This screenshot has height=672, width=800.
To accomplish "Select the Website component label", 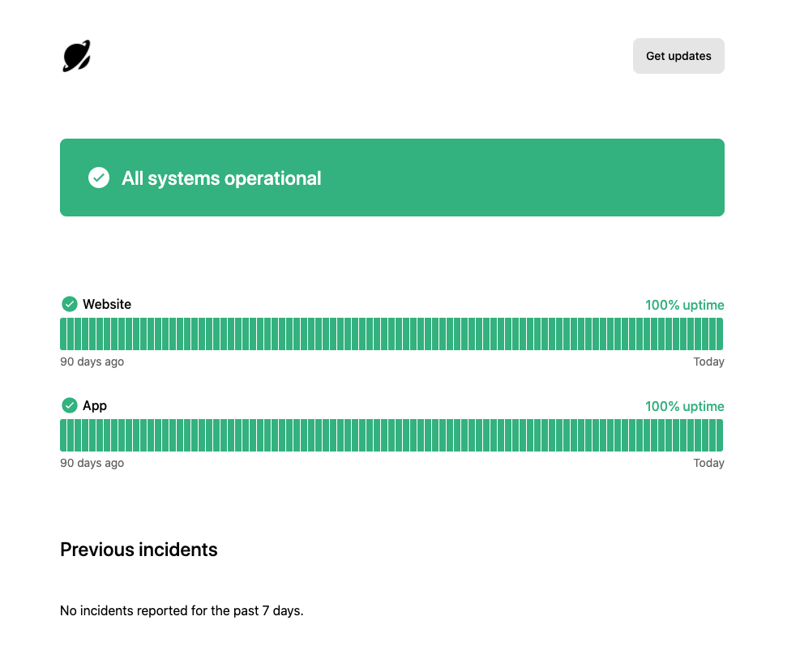I will point(107,304).
